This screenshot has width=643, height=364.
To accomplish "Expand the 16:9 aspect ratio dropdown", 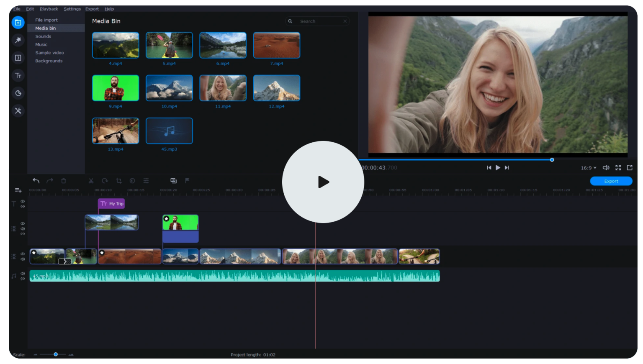I will pos(589,168).
